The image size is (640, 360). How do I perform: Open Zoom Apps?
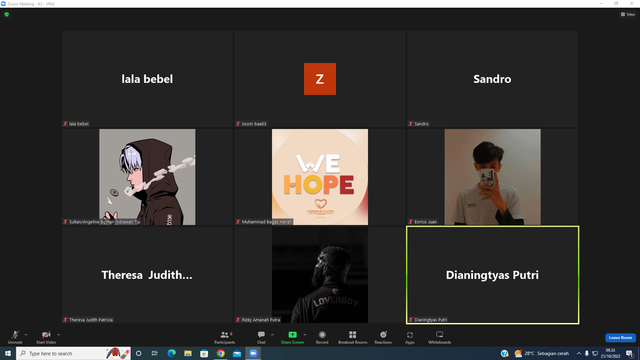point(410,337)
